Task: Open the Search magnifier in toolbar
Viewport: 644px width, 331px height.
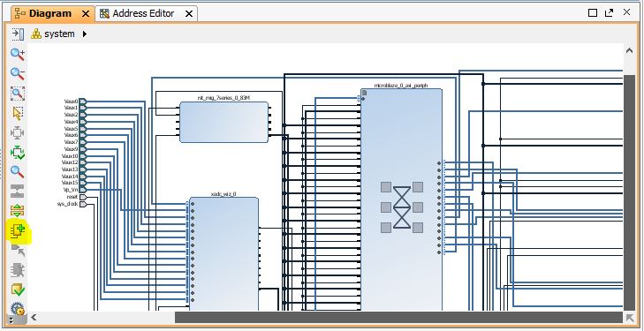Action: pos(18,172)
